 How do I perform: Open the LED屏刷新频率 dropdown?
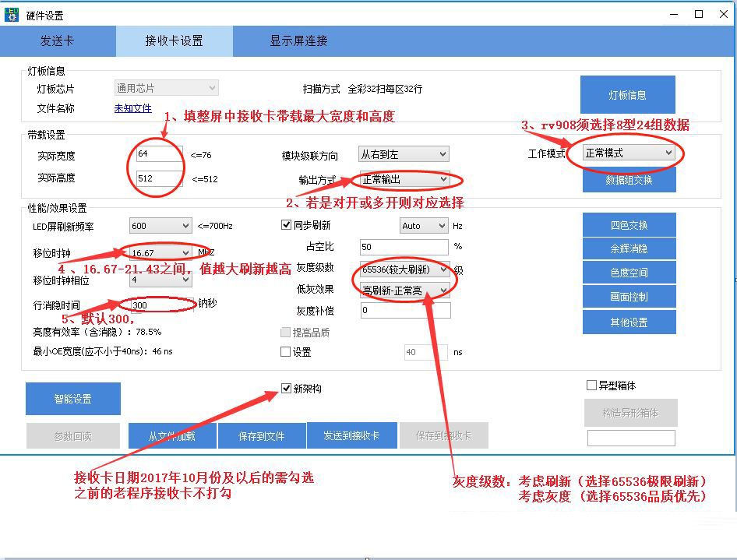tap(160, 226)
